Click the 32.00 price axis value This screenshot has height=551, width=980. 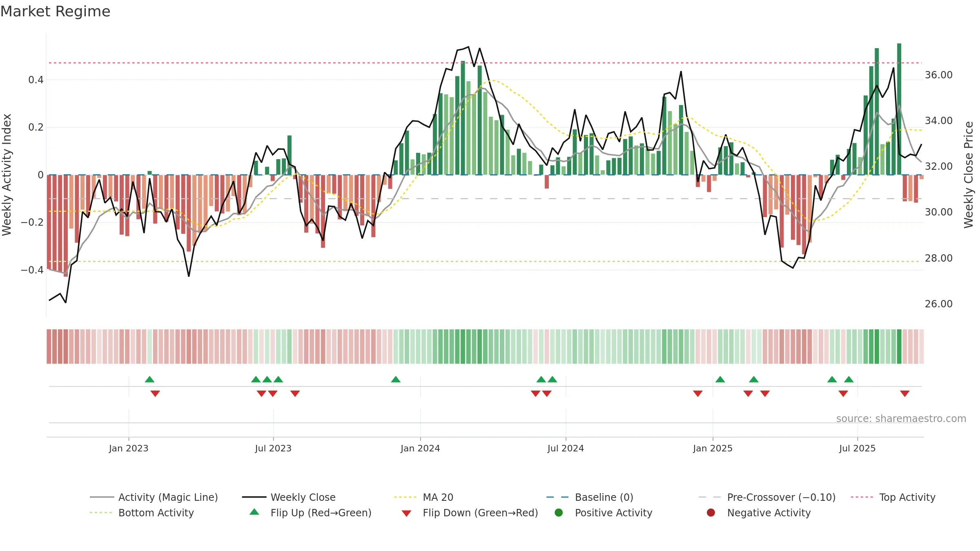tap(939, 167)
